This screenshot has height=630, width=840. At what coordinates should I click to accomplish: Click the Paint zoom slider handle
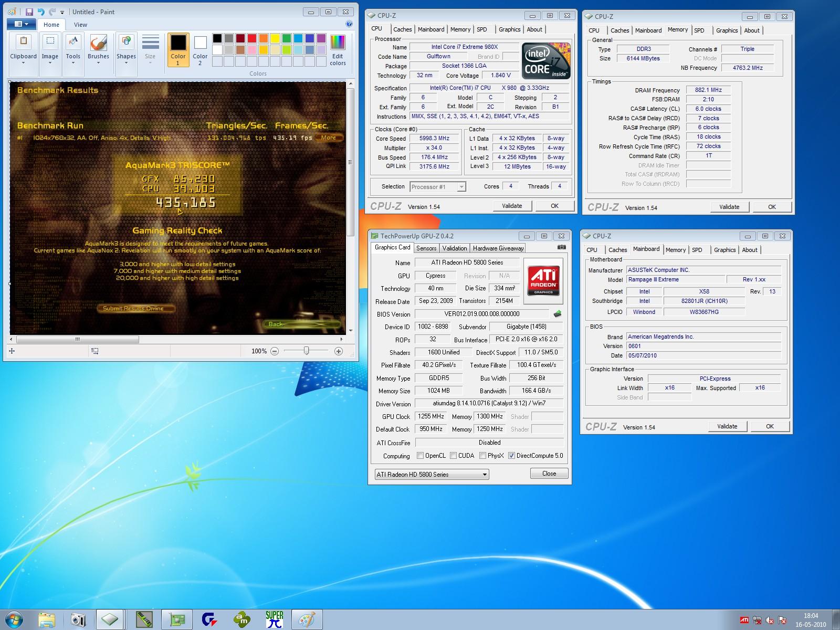(306, 351)
